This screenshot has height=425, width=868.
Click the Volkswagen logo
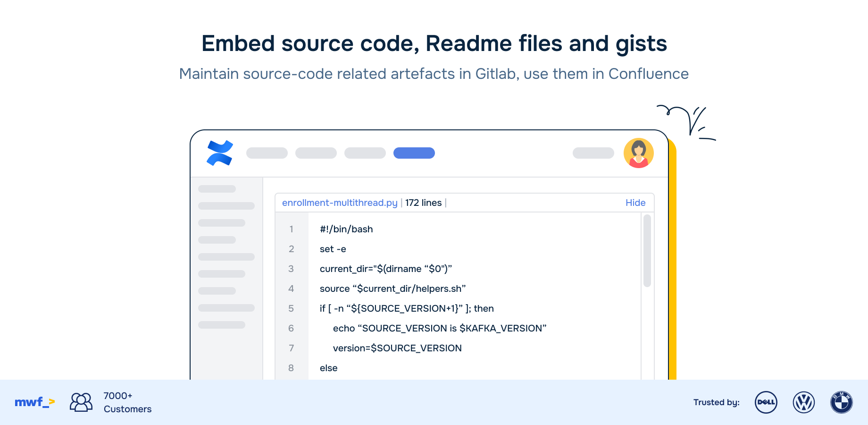(x=804, y=402)
